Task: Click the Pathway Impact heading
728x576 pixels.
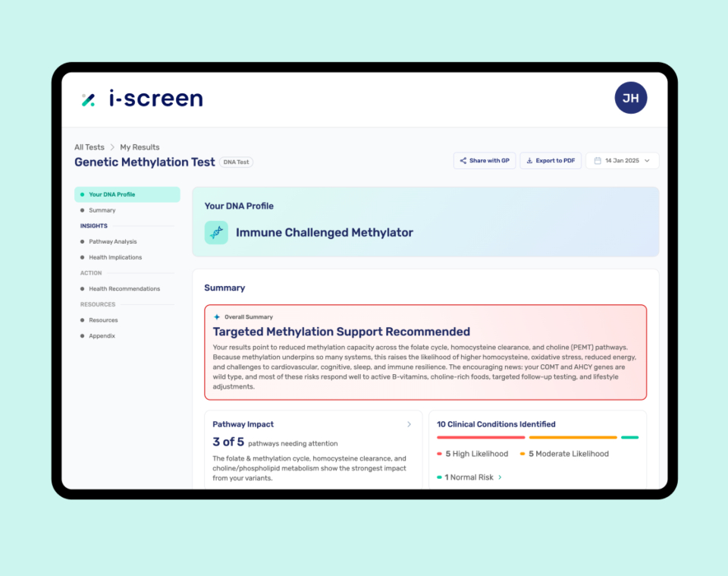Action: 243,424
